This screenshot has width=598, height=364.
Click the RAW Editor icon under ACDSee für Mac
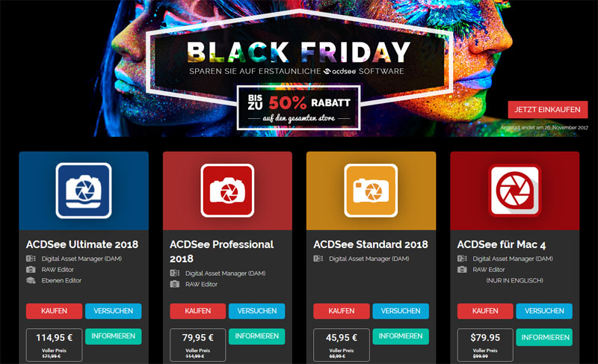(x=462, y=270)
